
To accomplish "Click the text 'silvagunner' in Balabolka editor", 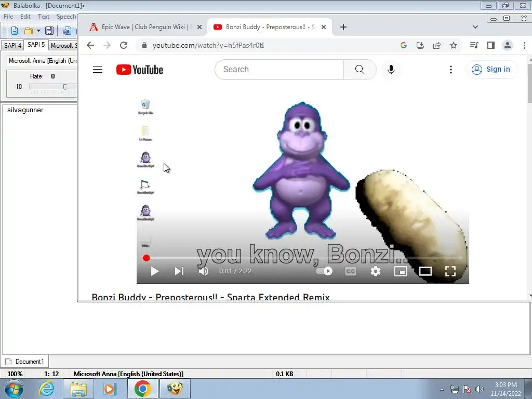I will coord(25,110).
